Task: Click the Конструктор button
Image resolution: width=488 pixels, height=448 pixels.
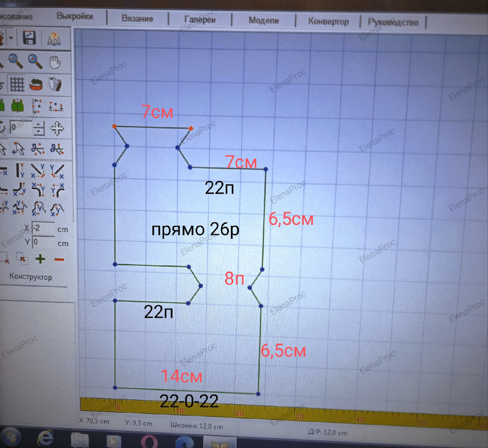Action: 31,277
